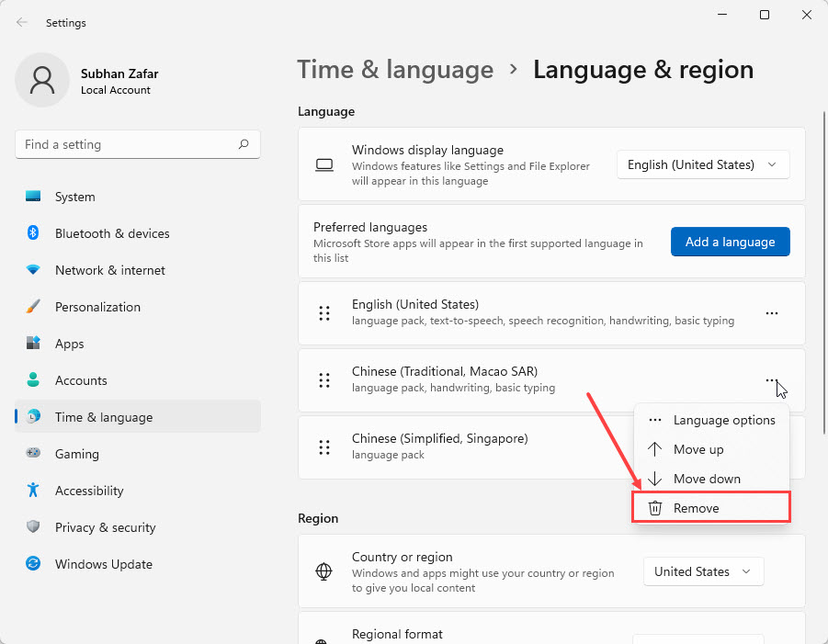
Task: Open more options for Chinese Macao SAR
Action: click(771, 380)
